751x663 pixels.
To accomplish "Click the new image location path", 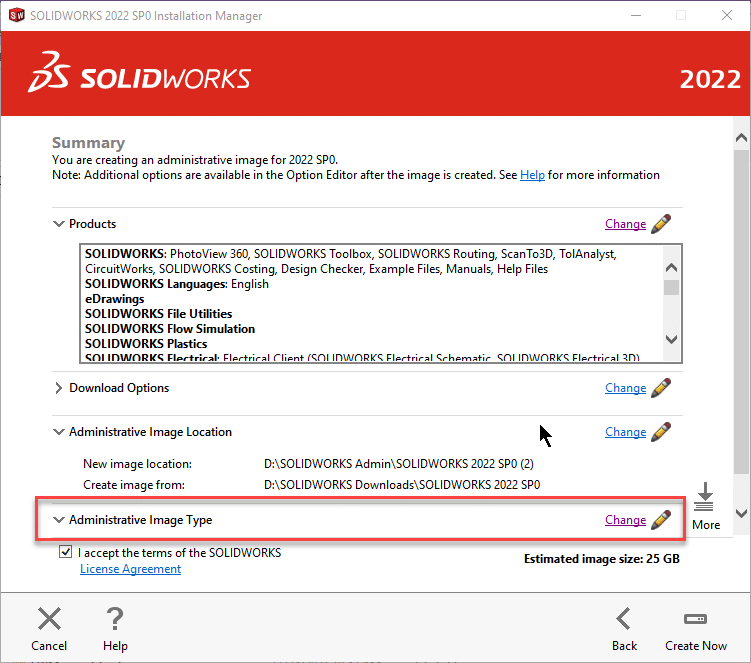I will coord(398,464).
